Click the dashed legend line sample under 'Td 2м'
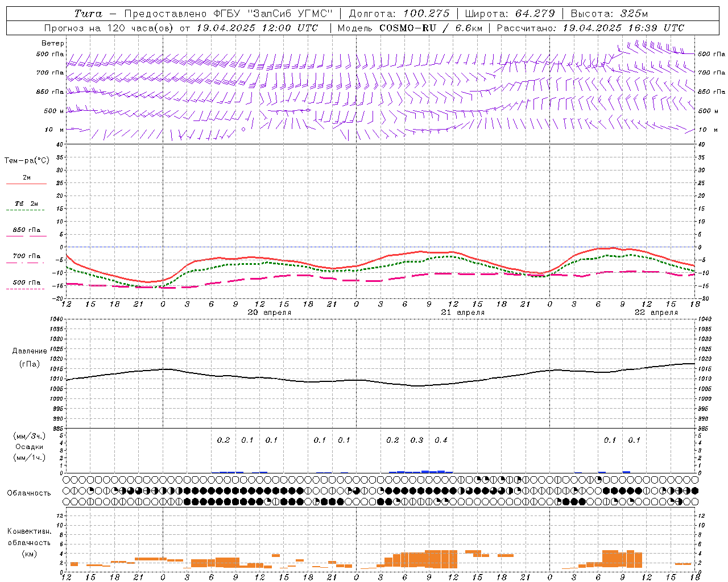Image resolution: width=728 pixels, height=582 pixels. click(x=26, y=210)
